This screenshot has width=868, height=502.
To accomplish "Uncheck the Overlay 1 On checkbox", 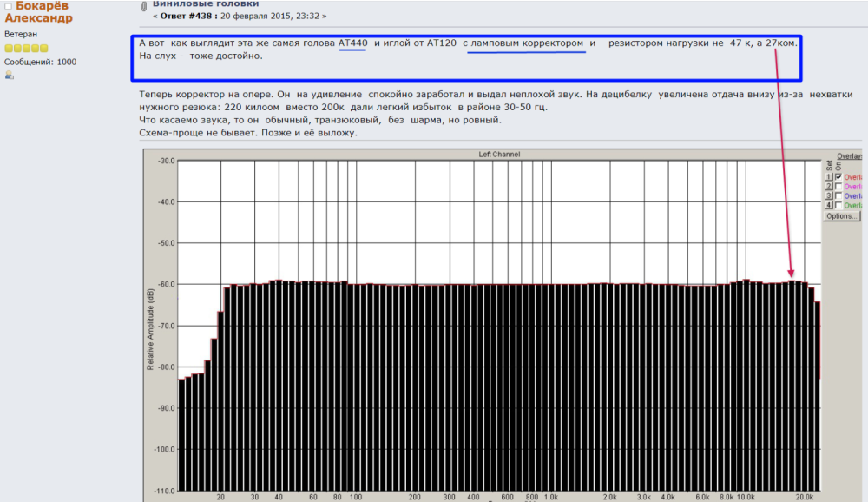I will (838, 176).
